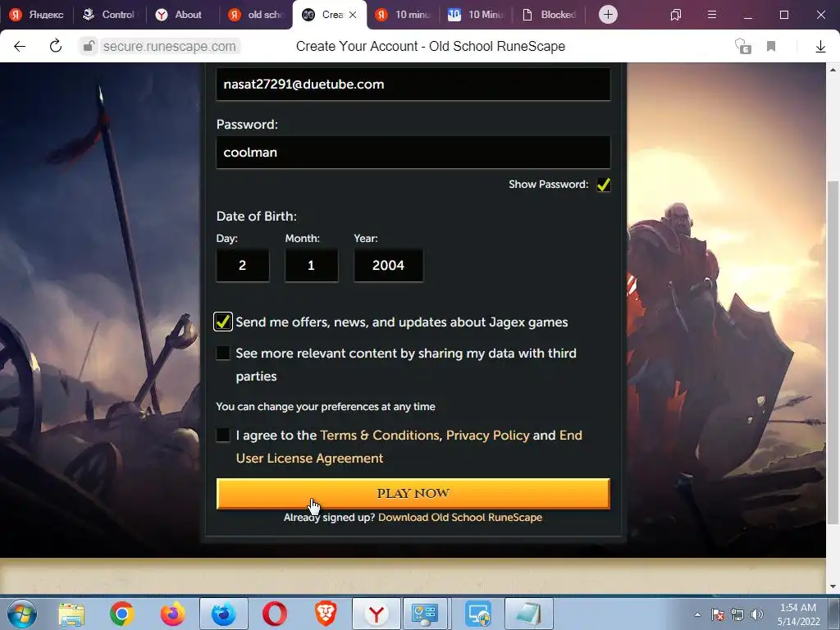
Task: Check the I agree to the Terms checkbox
Action: 223,435
